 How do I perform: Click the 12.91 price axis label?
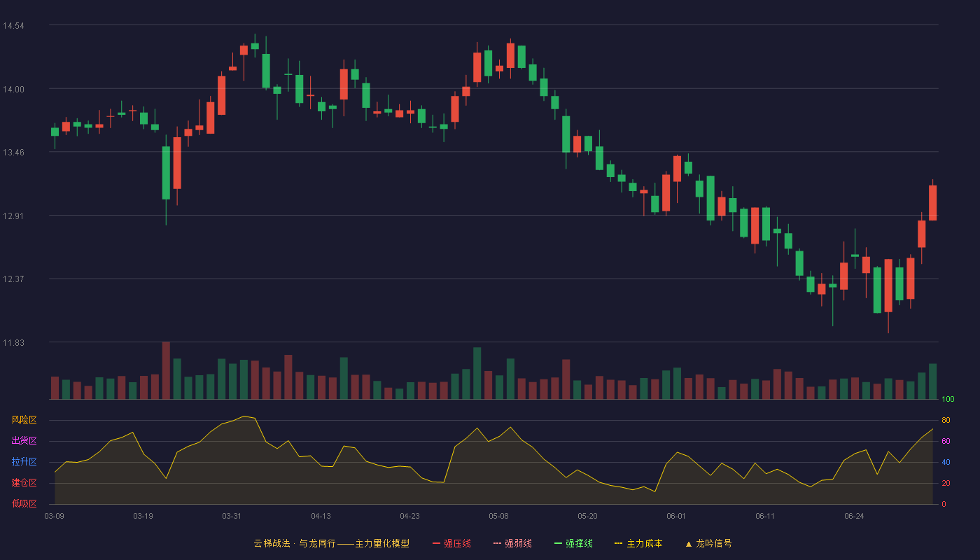(x=13, y=216)
